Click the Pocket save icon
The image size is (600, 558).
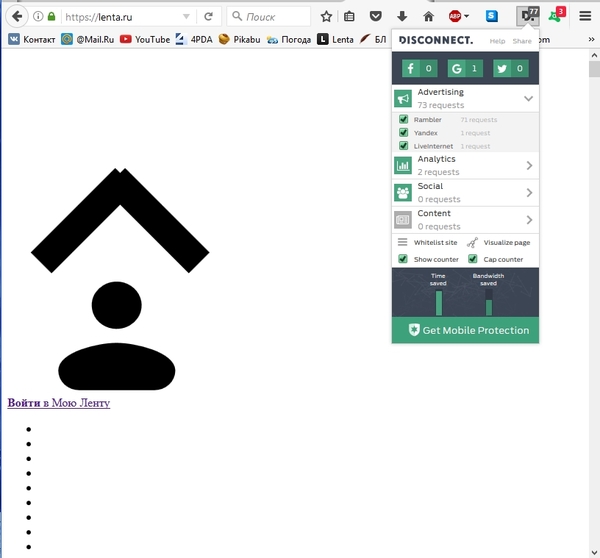tap(376, 17)
